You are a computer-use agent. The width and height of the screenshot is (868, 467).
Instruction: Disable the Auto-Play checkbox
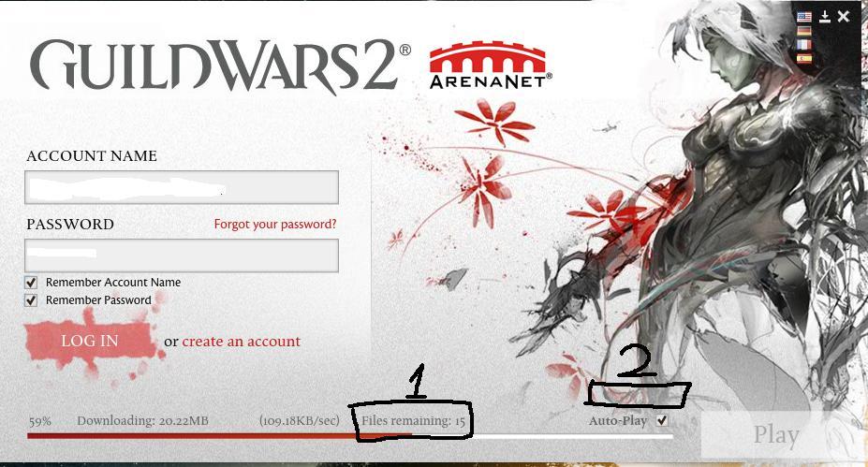tap(662, 420)
